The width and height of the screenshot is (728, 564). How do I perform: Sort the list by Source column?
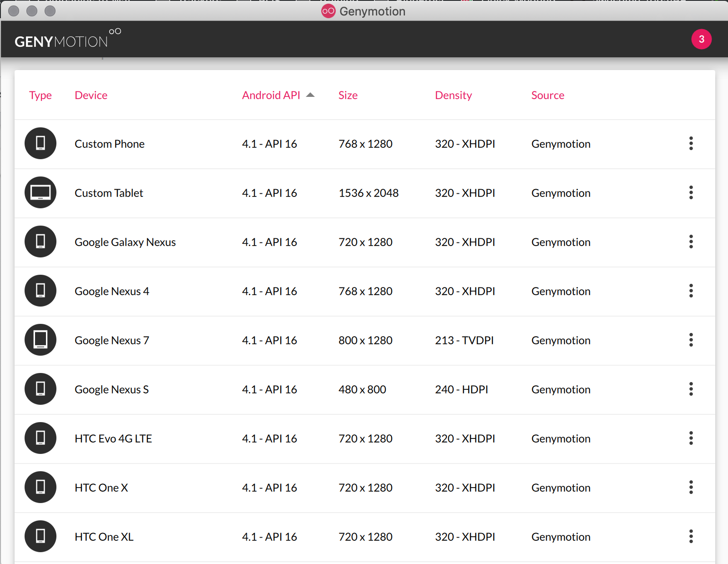548,95
